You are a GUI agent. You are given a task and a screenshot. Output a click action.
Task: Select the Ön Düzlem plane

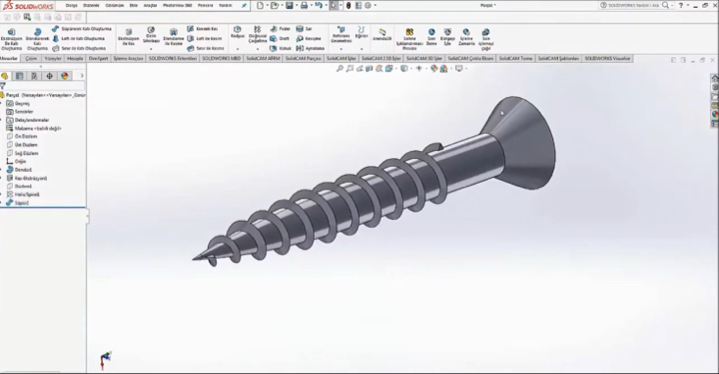22,137
